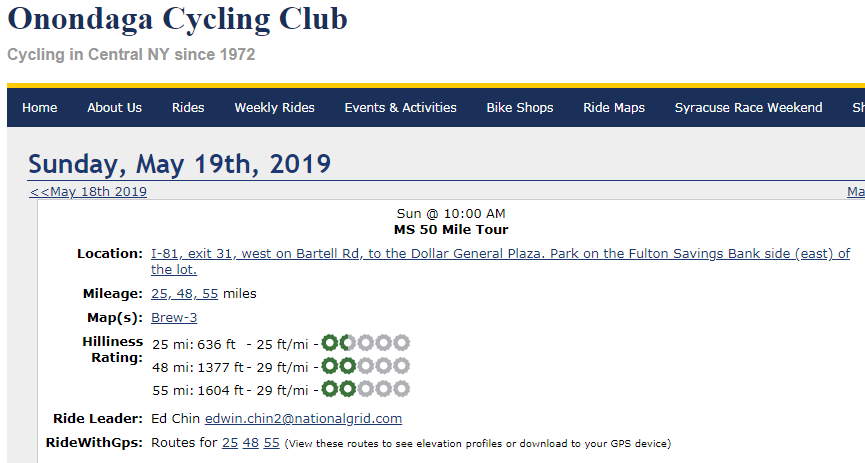The height and width of the screenshot is (463, 865).
Task: Click the Onondaga Cycling Club site title
Action: click(177, 19)
